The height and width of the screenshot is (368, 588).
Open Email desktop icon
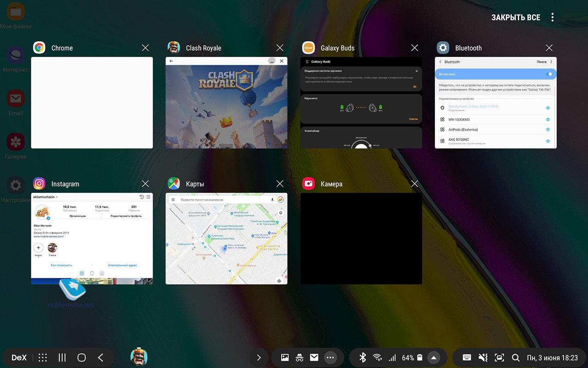(16, 103)
